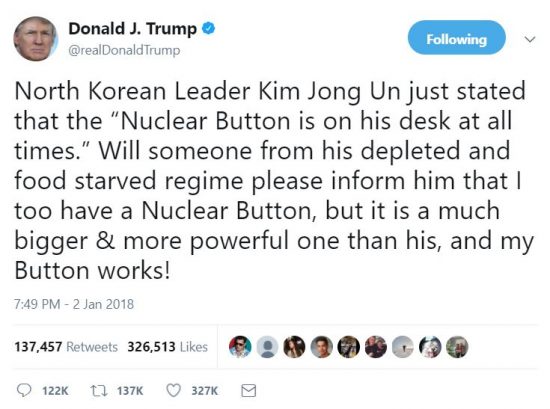View the 137,457 Retweets list
550x409 pixels.
(x=66, y=347)
